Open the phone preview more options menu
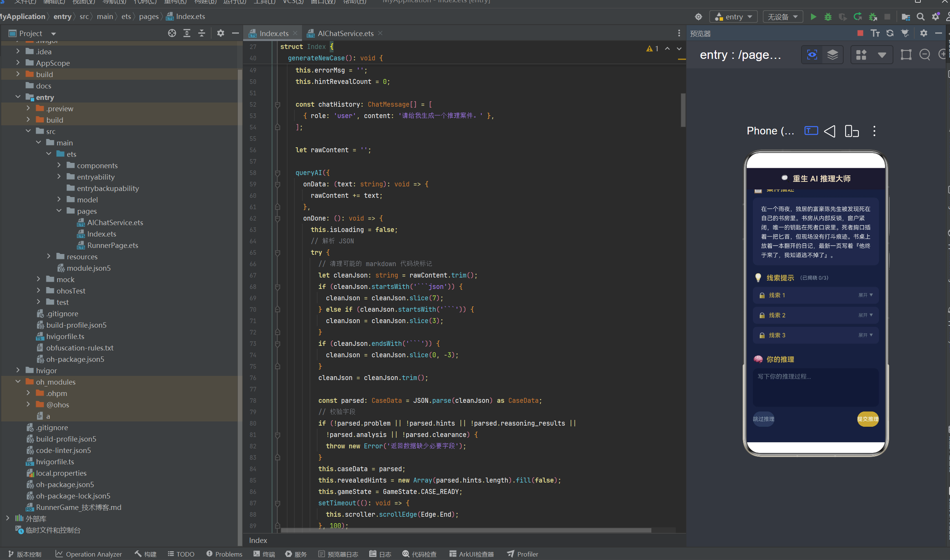The image size is (950, 560). pos(874,131)
